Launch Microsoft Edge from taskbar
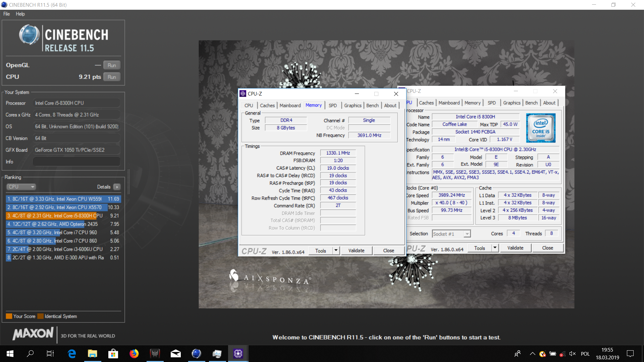The width and height of the screenshot is (644, 362). 71,353
